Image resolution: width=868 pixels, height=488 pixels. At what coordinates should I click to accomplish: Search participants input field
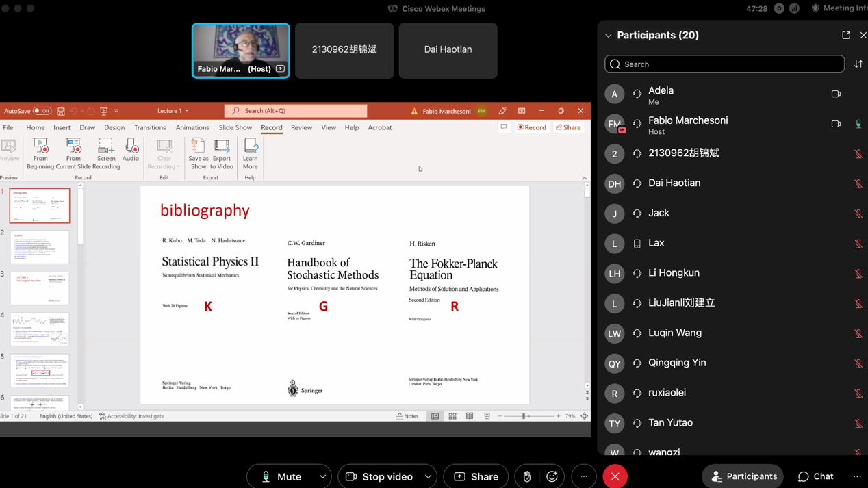[x=724, y=64]
